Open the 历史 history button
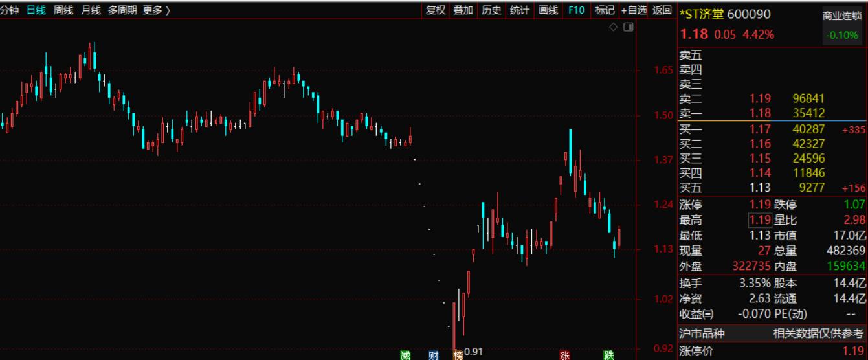 tap(491, 10)
